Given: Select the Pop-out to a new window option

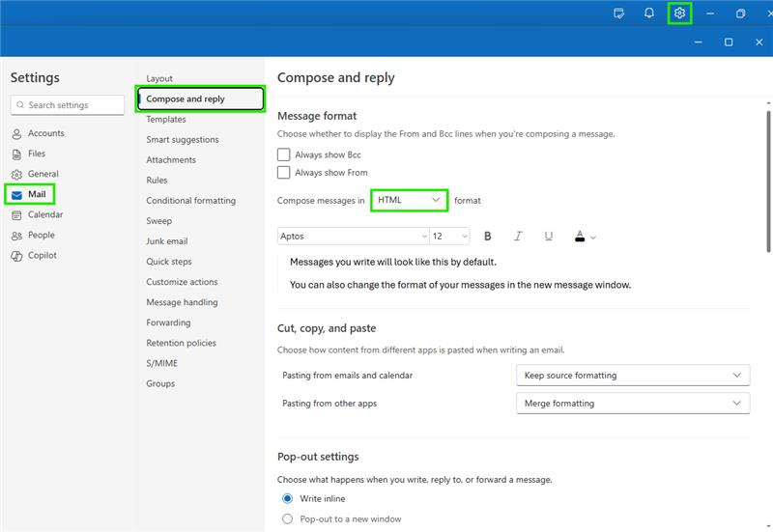Looking at the screenshot, I should (287, 518).
